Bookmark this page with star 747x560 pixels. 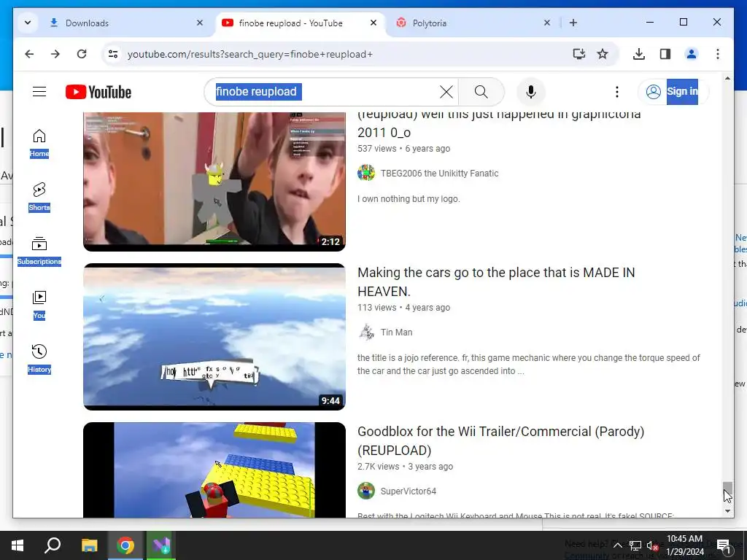pos(603,54)
